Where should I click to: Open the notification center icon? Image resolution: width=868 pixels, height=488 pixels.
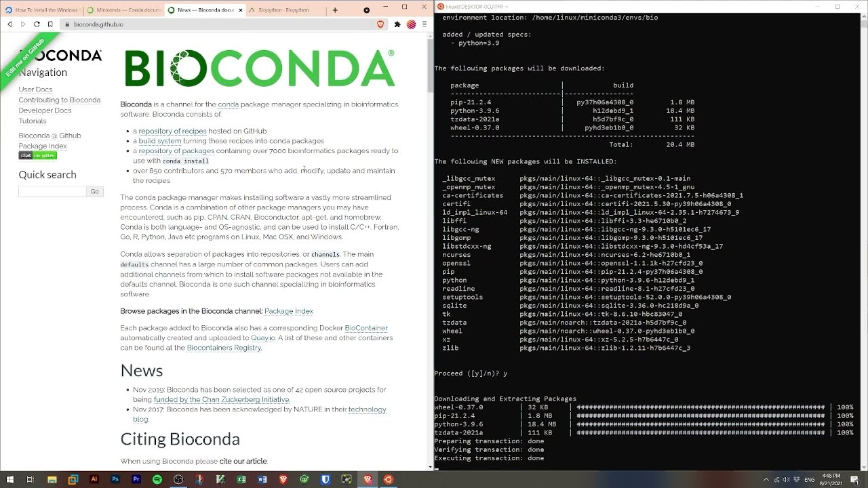[855, 480]
